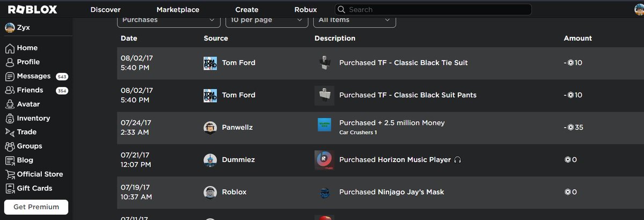The width and height of the screenshot is (644, 220).
Task: Open the Panwellz profile link
Action: (237, 128)
